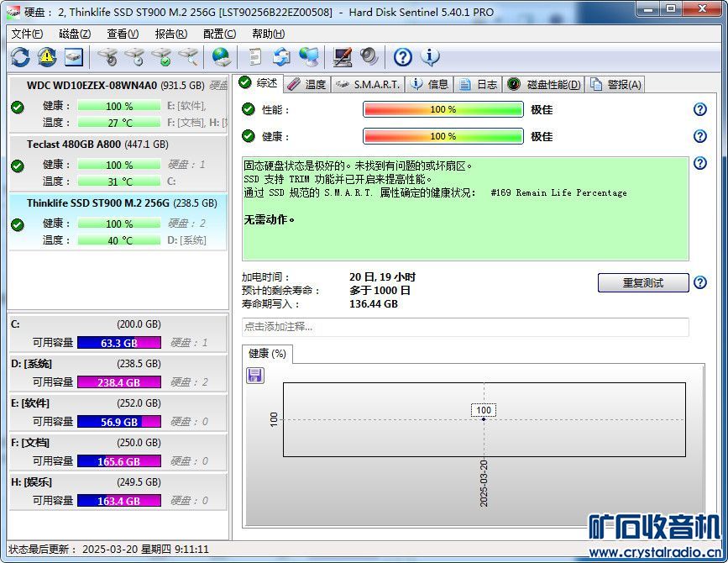Click the toolbar question mark help icon
The width and height of the screenshot is (728, 563).
pyautogui.click(x=402, y=58)
